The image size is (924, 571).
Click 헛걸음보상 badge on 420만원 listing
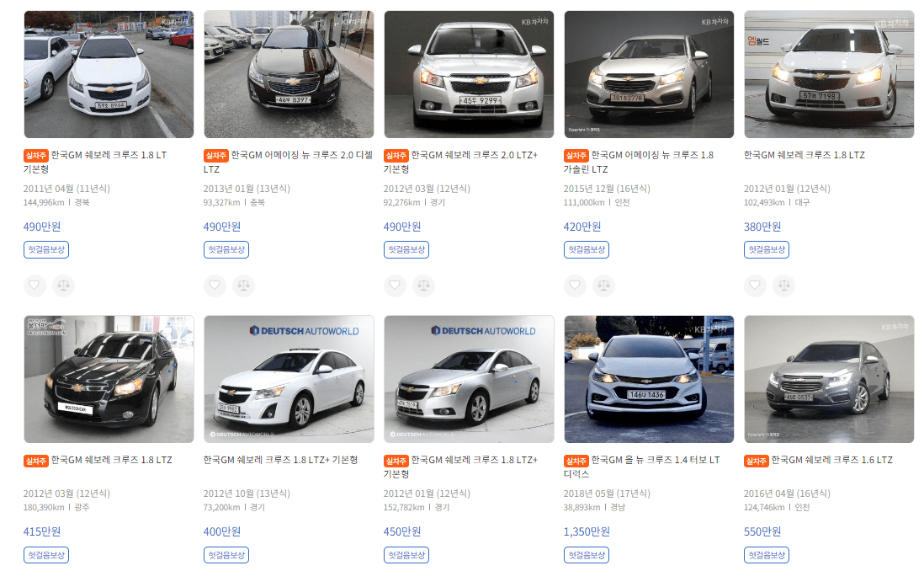click(587, 249)
